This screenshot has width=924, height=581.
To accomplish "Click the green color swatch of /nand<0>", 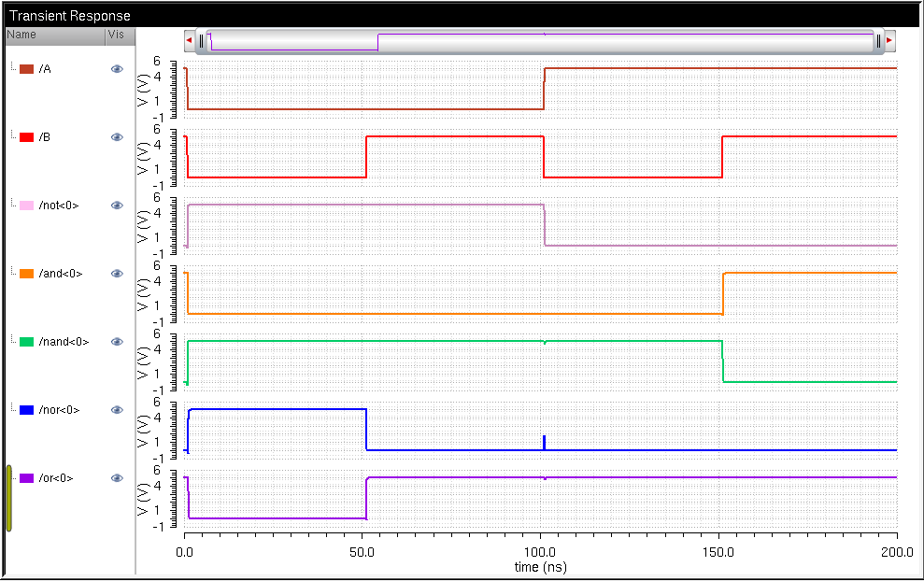I will (x=27, y=342).
